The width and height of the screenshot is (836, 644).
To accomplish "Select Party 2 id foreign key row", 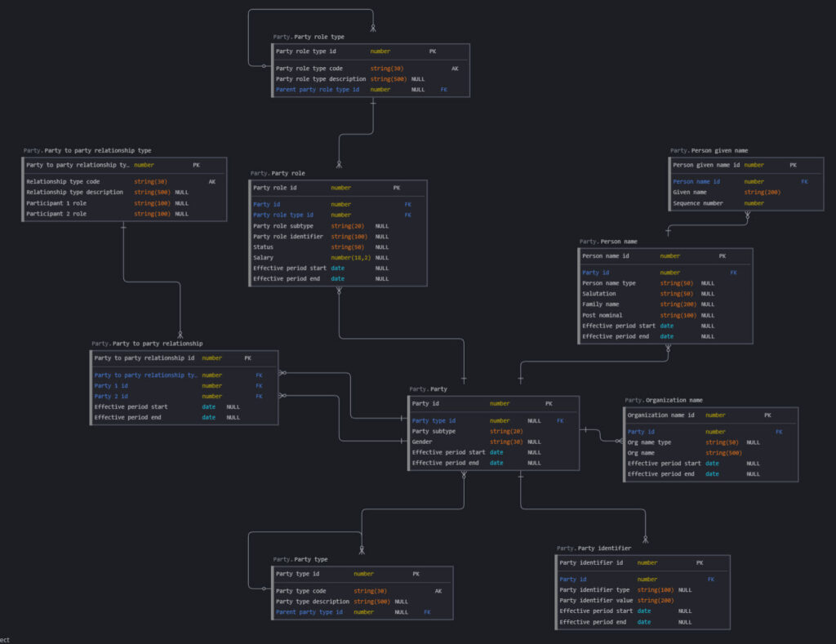I will (111, 396).
